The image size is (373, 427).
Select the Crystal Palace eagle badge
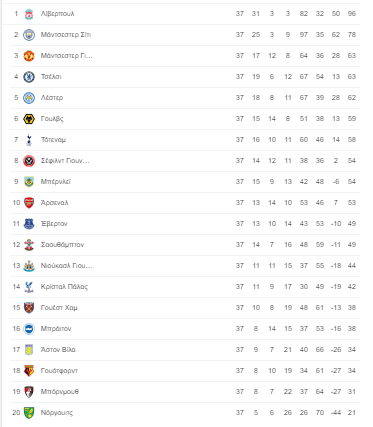pos(29,287)
